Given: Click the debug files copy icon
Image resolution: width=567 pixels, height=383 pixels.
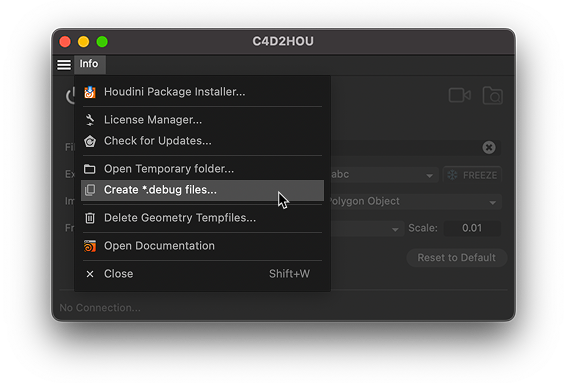Looking at the screenshot, I should click(90, 190).
